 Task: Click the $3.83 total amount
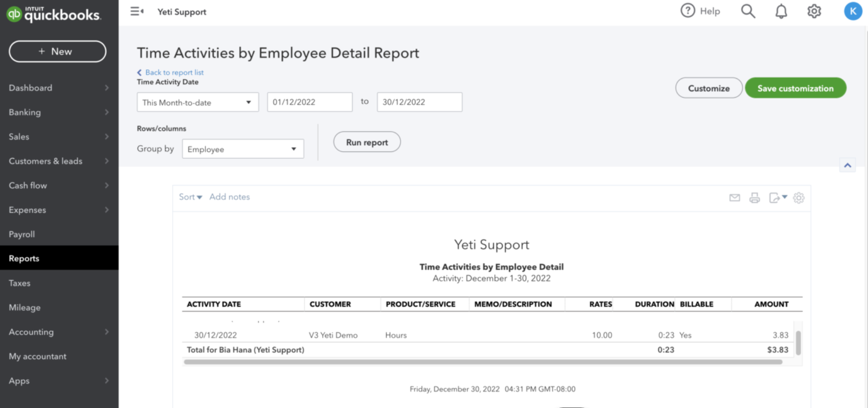click(778, 350)
